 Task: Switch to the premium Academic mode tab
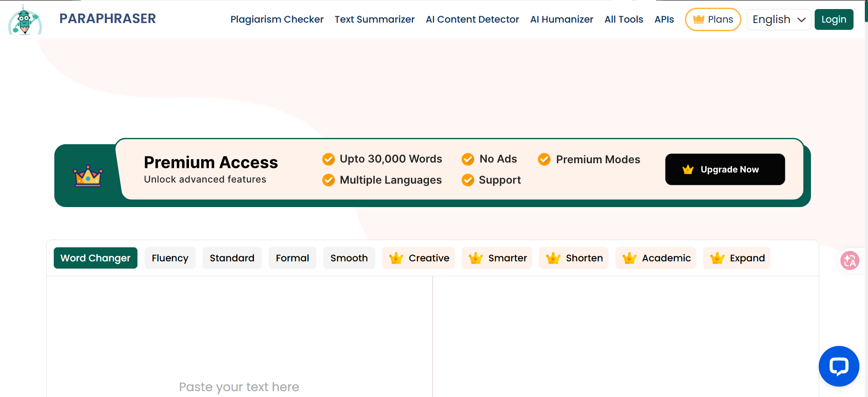click(x=656, y=258)
